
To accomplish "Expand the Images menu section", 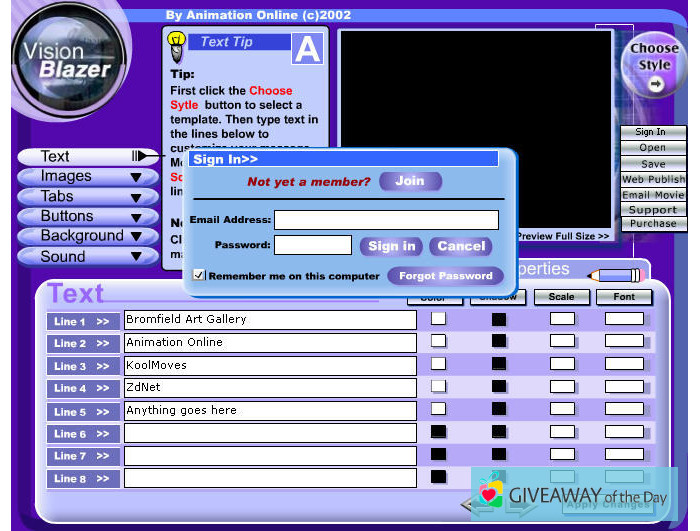I will click(87, 177).
